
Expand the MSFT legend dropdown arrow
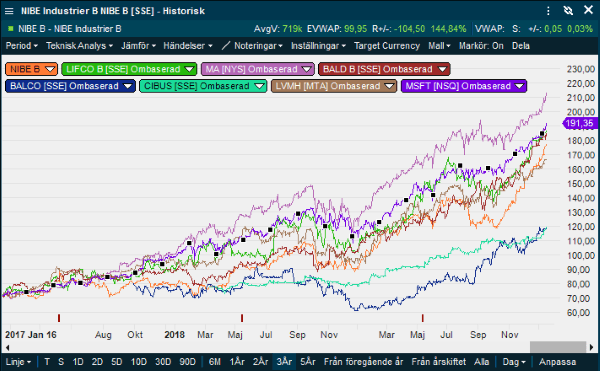519,86
